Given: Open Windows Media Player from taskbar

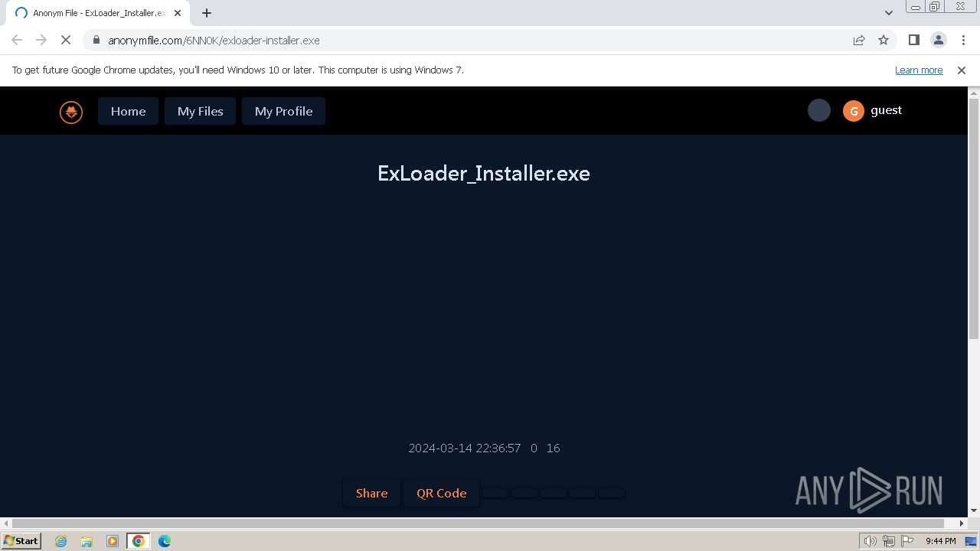Looking at the screenshot, I should [x=113, y=541].
